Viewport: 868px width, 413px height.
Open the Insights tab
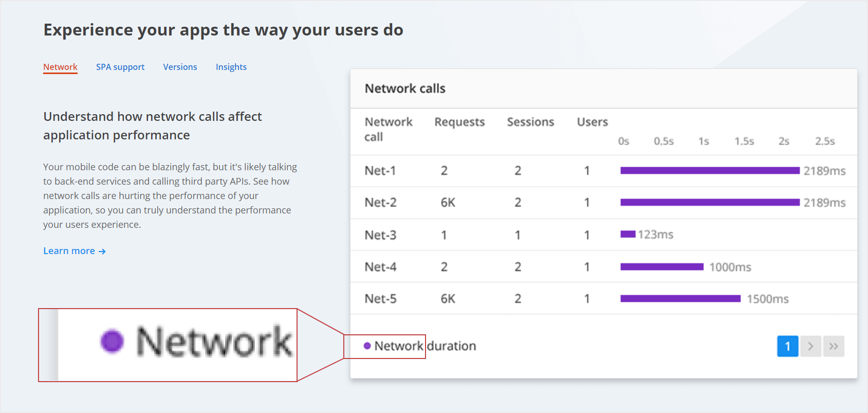pos(231,67)
